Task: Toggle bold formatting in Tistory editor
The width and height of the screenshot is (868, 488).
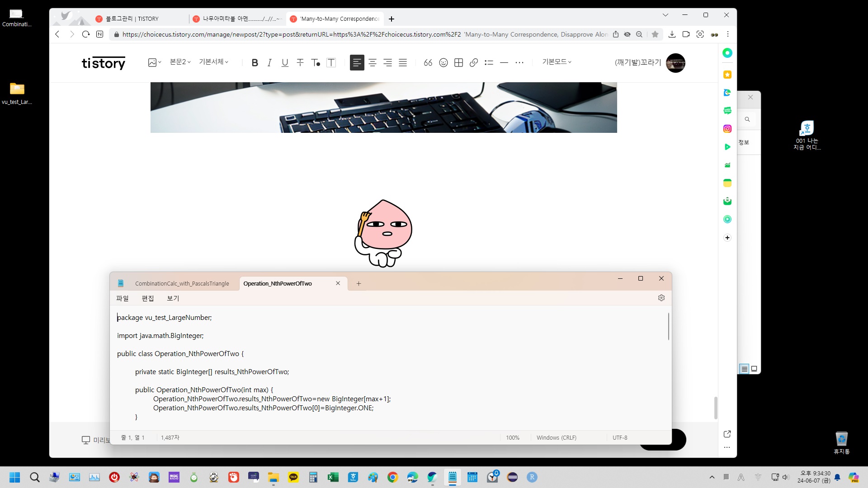Action: click(255, 63)
